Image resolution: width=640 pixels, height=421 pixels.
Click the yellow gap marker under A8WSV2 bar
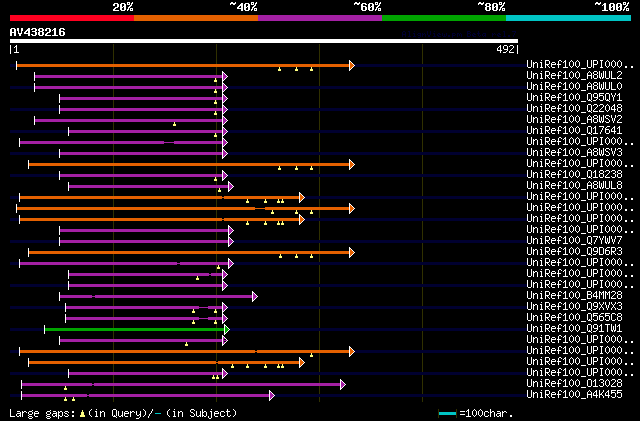tap(174, 124)
